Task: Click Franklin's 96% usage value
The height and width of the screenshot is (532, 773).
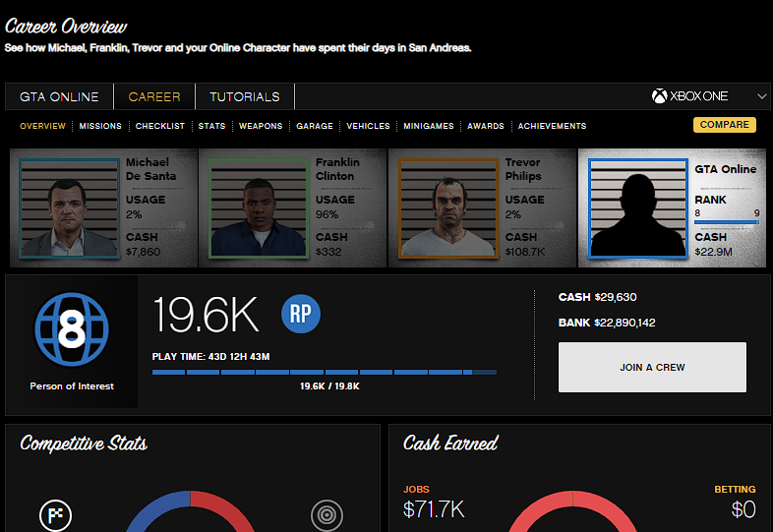Action: tap(327, 214)
